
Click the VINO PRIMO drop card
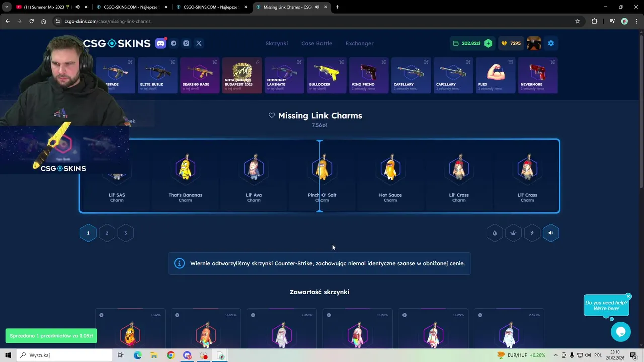point(369,75)
